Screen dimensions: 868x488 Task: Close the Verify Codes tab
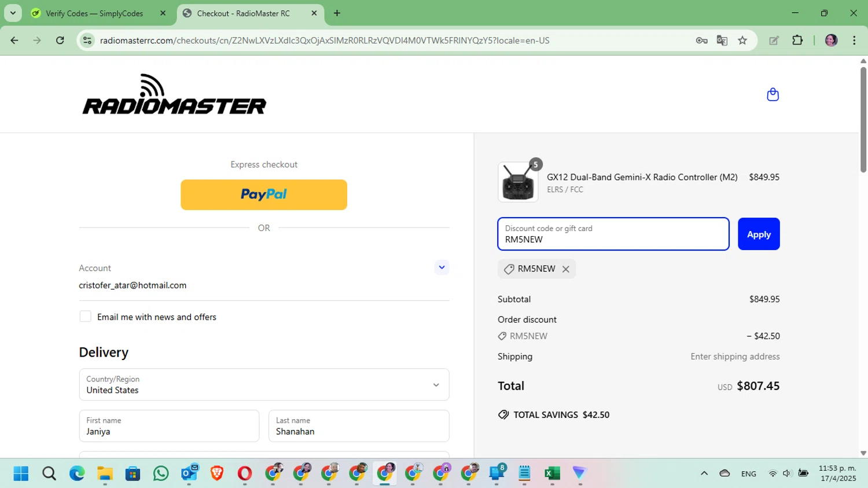pyautogui.click(x=163, y=13)
